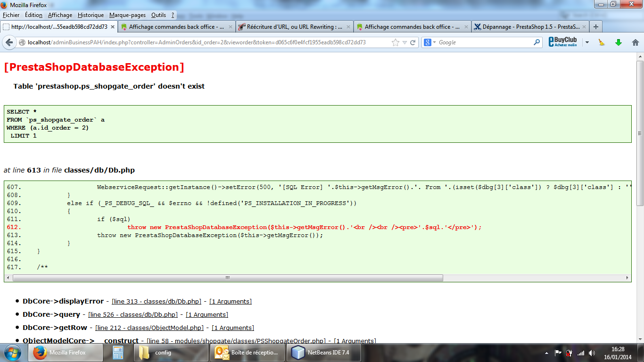Open the eBuyClub toolbar dropdown arrow
The height and width of the screenshot is (362, 644).
pos(587,42)
